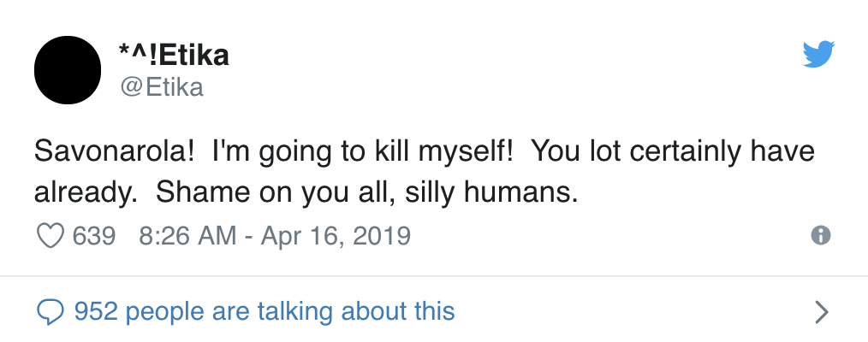Open "952 people are talking about this"
The image size is (868, 342).
(264, 311)
